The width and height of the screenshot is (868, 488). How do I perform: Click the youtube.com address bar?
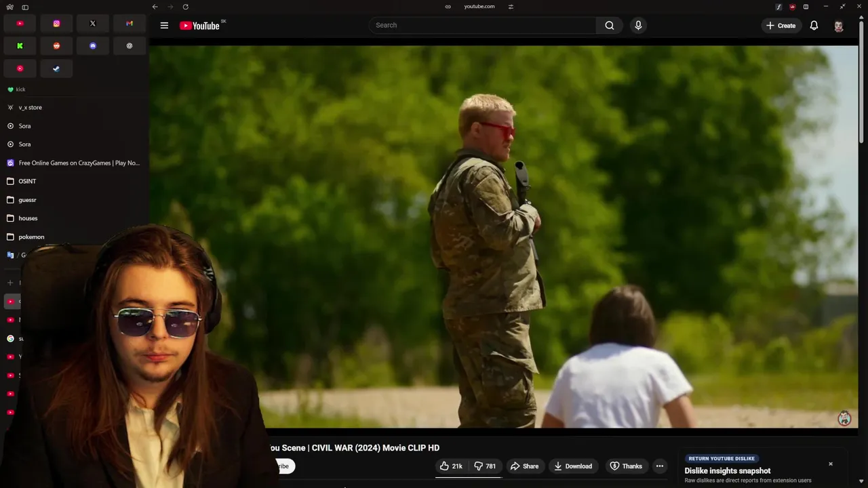tap(479, 7)
